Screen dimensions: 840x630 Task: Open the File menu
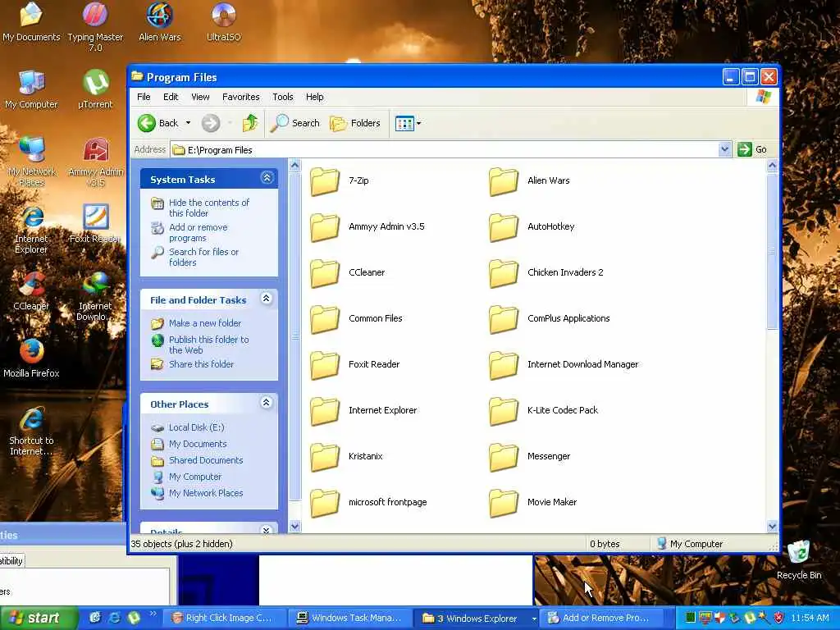[144, 97]
